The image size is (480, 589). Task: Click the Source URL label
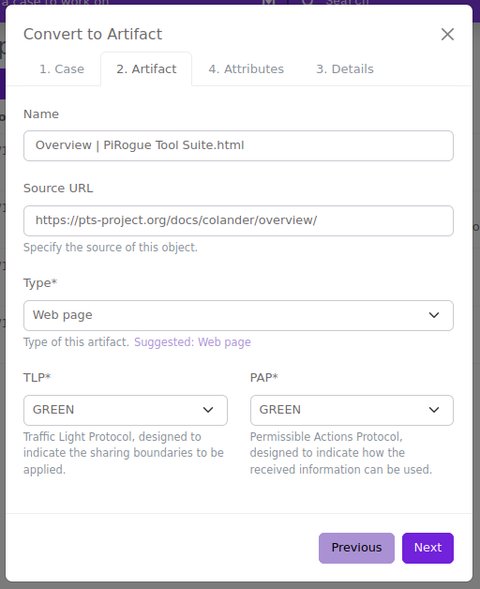(58, 188)
